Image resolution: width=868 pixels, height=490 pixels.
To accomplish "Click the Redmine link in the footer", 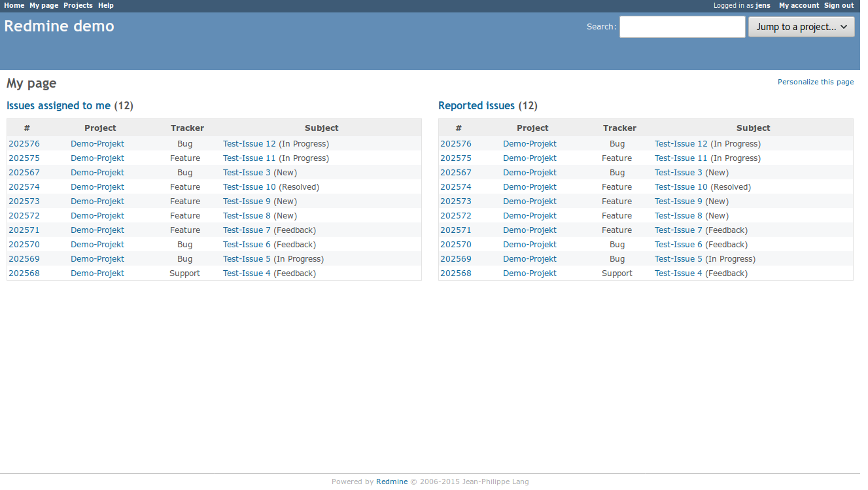I will click(392, 481).
